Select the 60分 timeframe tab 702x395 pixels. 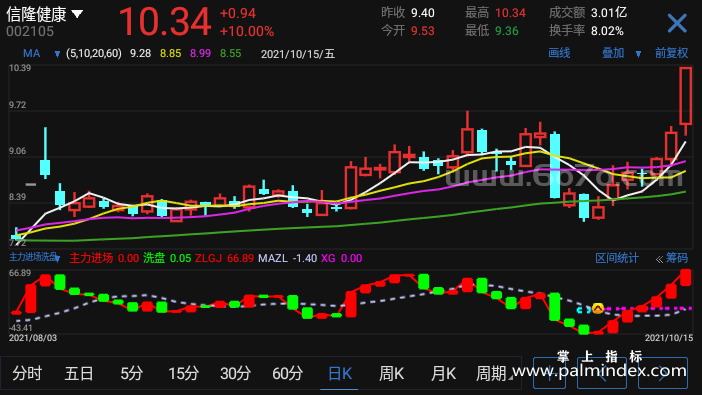point(287,373)
